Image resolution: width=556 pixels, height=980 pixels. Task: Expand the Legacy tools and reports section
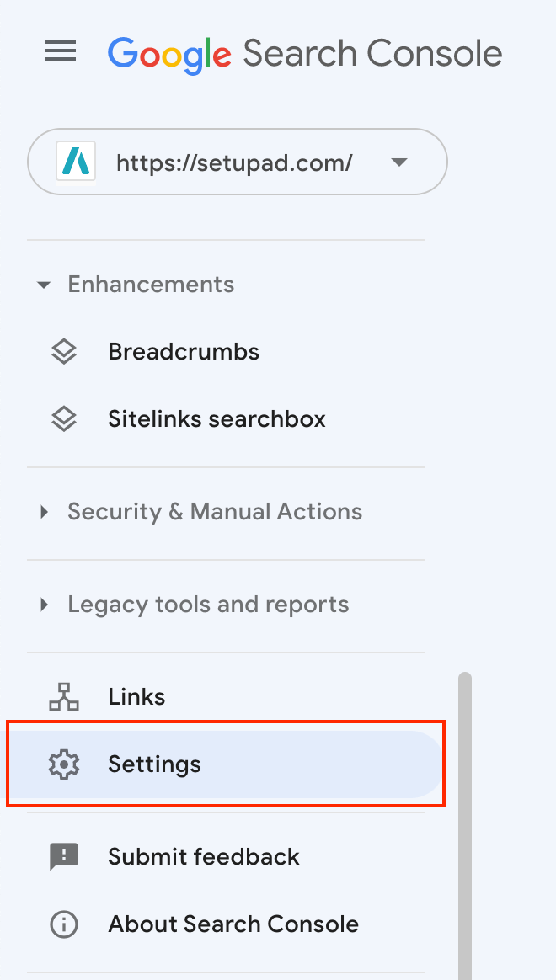pos(43,604)
